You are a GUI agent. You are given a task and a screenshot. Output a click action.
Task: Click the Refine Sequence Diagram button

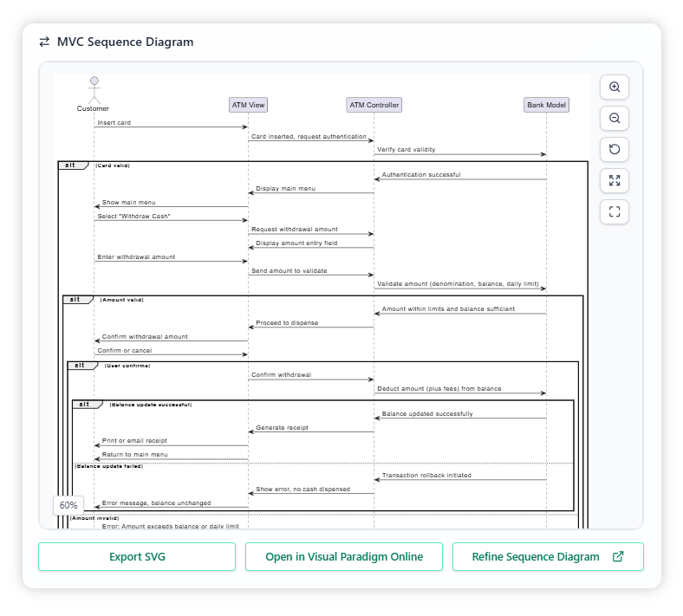pyautogui.click(x=547, y=557)
